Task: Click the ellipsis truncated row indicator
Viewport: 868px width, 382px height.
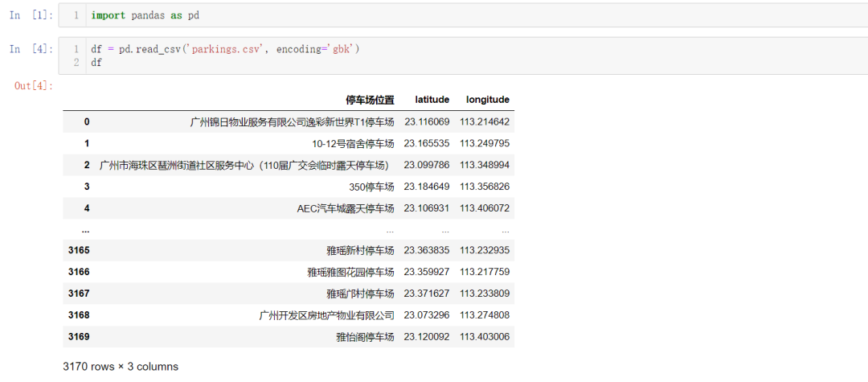Action: tap(85, 230)
